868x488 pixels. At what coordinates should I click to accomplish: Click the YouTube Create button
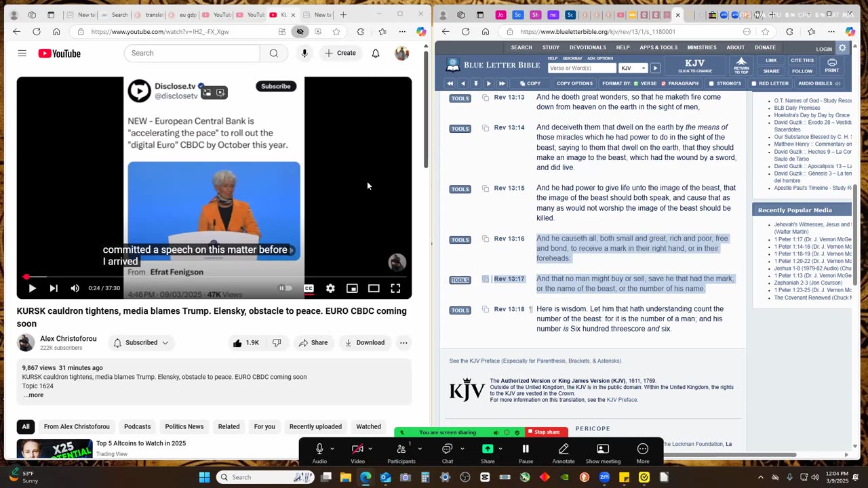point(340,53)
